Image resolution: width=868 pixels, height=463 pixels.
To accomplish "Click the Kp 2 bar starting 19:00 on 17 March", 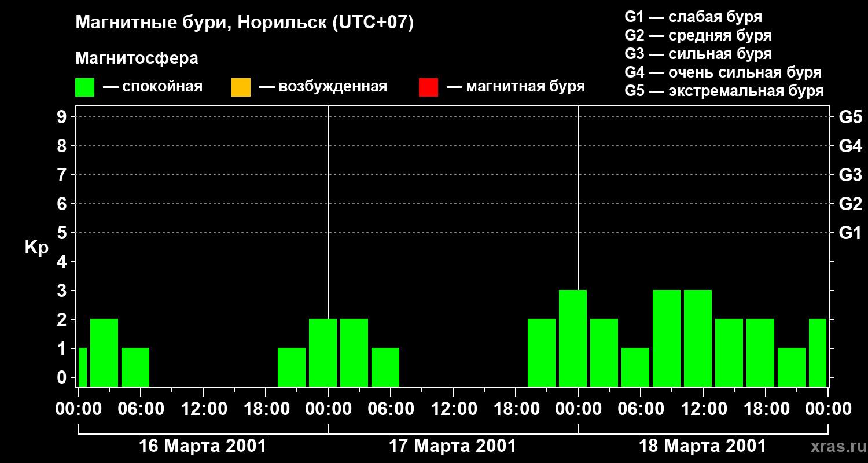I will click(x=542, y=352).
